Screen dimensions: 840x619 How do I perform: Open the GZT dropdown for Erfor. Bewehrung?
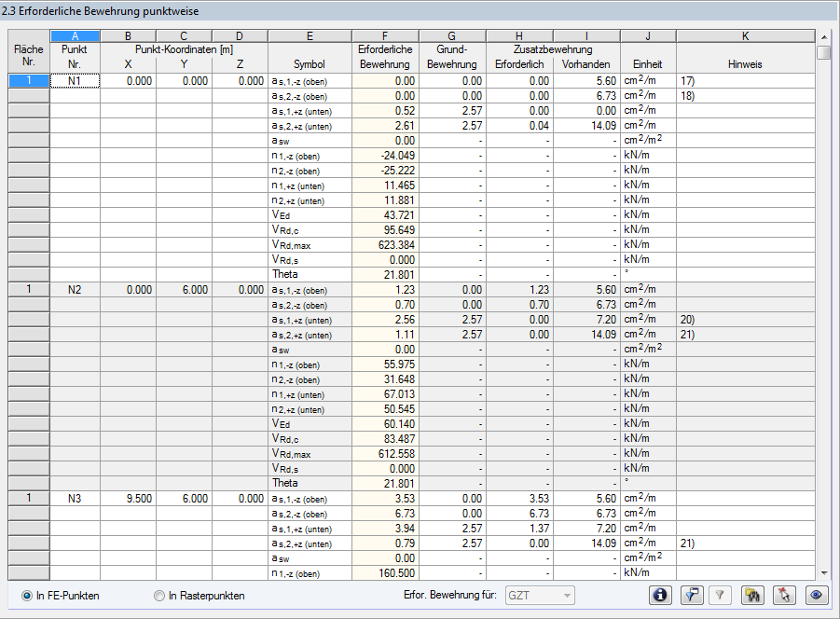[539, 595]
